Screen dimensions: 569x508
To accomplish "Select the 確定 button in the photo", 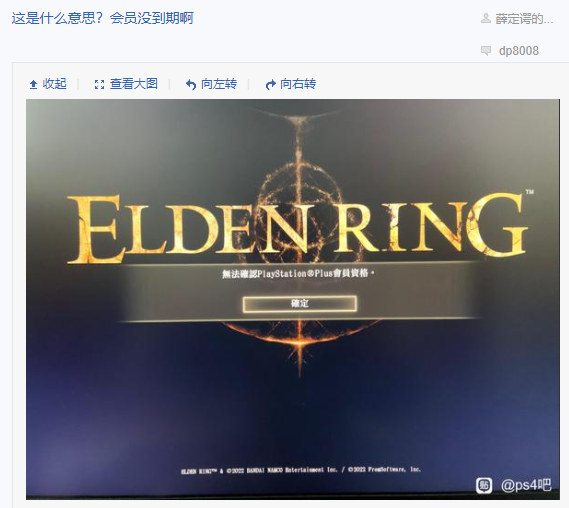I will click(299, 304).
